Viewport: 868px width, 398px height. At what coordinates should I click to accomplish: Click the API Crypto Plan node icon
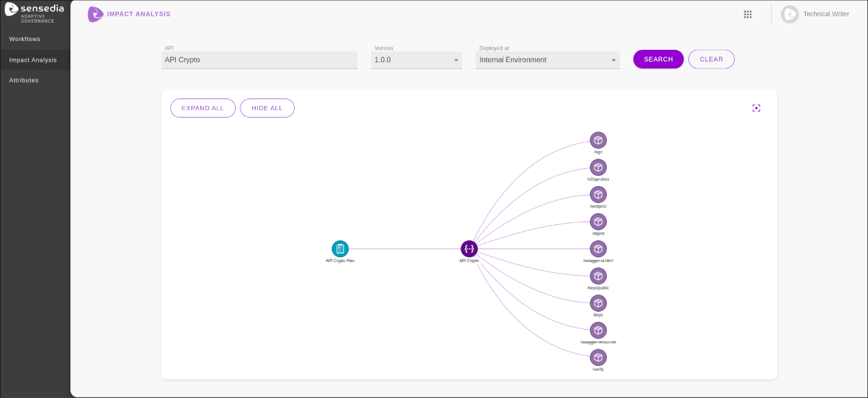(x=340, y=249)
